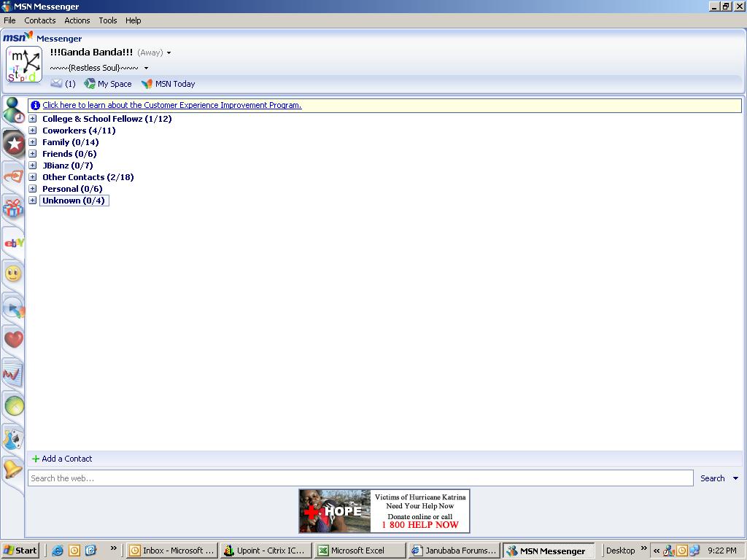Screen dimensions: 747x560
Task: Switch to Inbox - Microsoft taskbar button
Action: tap(172, 551)
